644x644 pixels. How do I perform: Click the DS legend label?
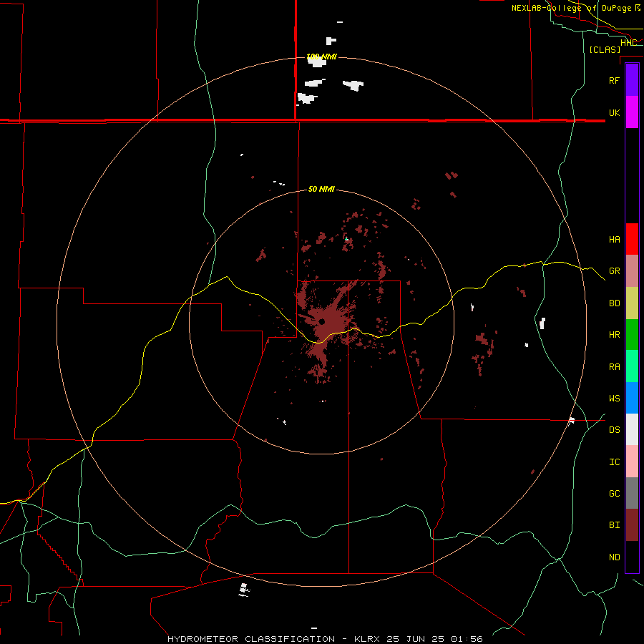click(x=614, y=430)
